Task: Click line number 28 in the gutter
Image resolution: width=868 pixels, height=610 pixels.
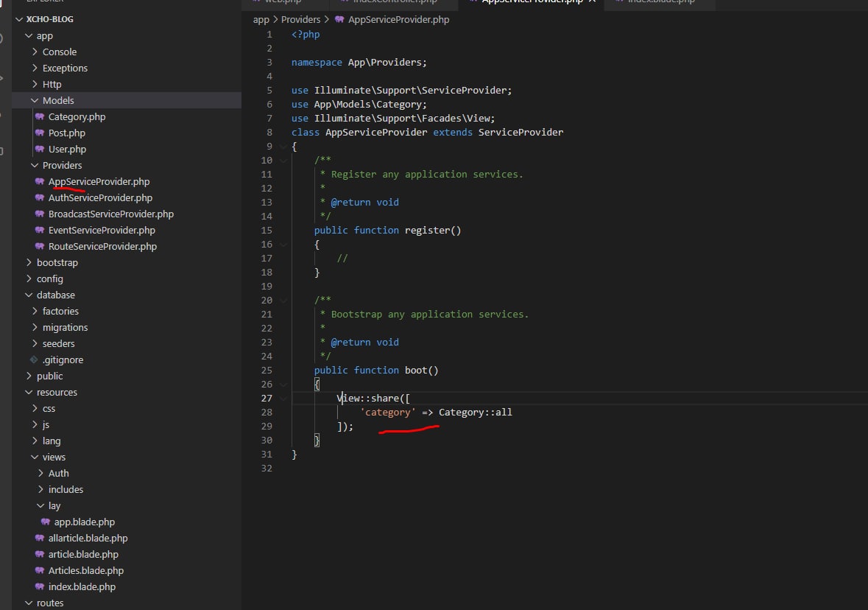Action: coord(267,413)
